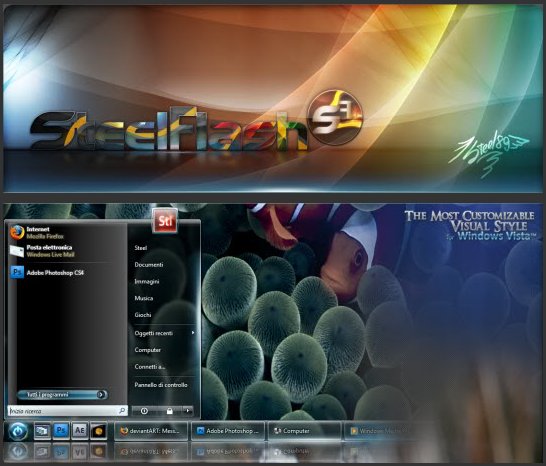Viewport: 546px width, 466px height.
Task: Open Connetti a... entry
Action: point(150,366)
